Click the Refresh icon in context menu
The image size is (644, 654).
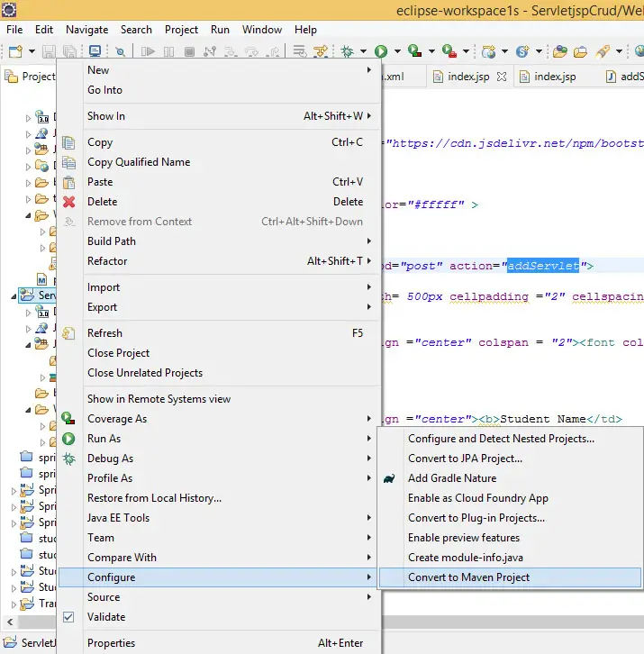(69, 333)
